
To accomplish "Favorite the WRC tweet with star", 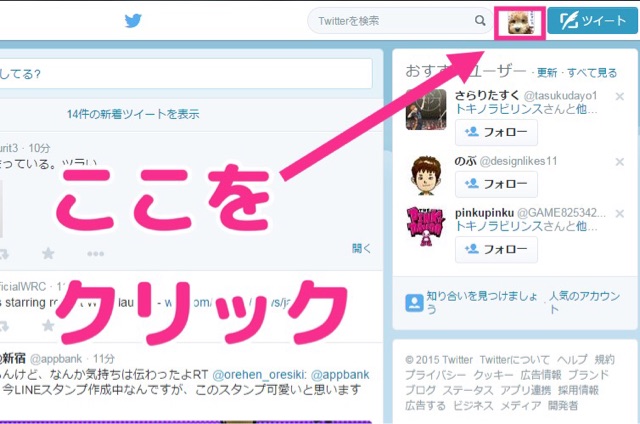I will coord(48,325).
